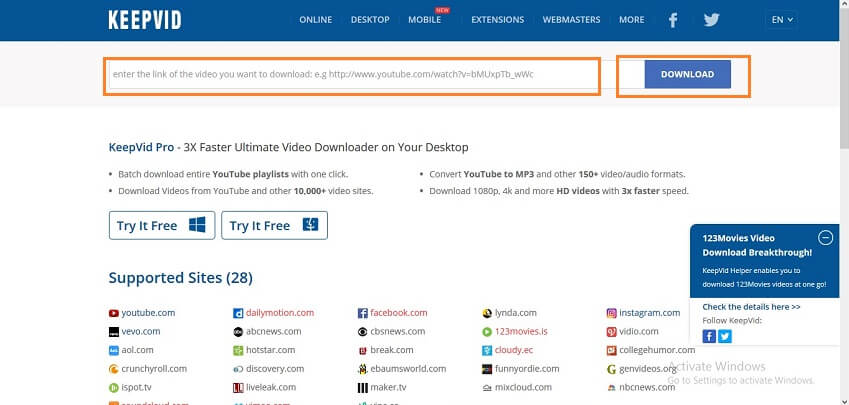849x405 pixels.
Task: Click the Vevo site icon
Action: [113, 331]
